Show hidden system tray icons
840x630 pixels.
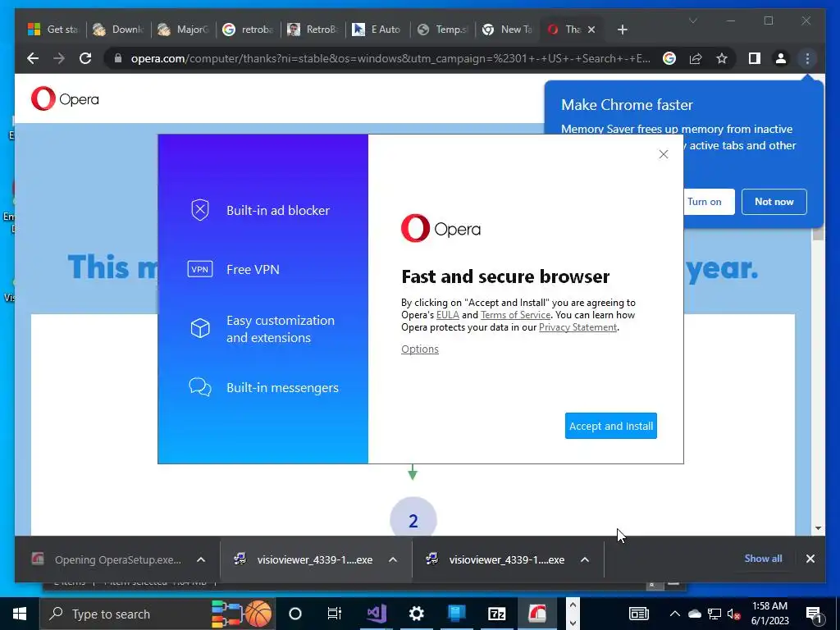point(674,614)
